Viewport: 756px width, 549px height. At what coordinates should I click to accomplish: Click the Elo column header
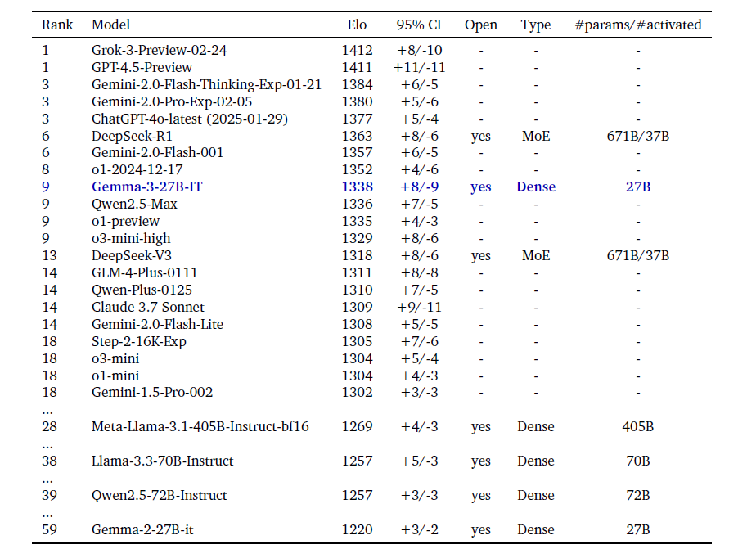[357, 25]
